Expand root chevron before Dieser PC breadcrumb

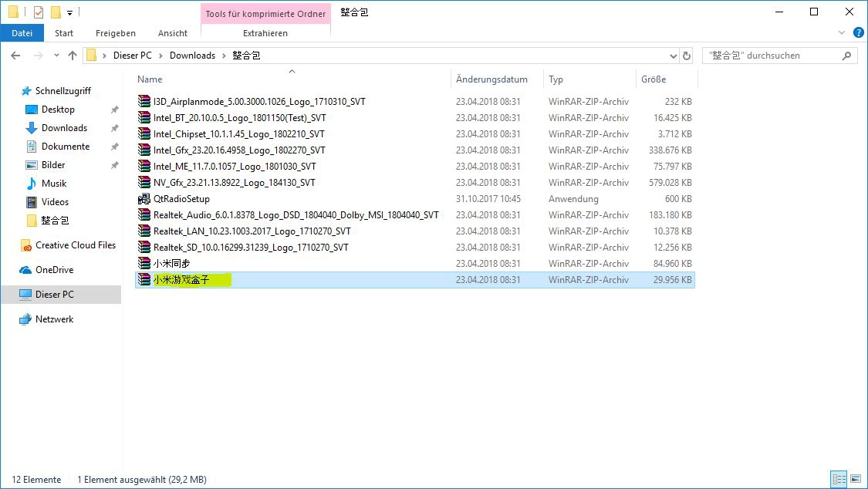pos(104,56)
